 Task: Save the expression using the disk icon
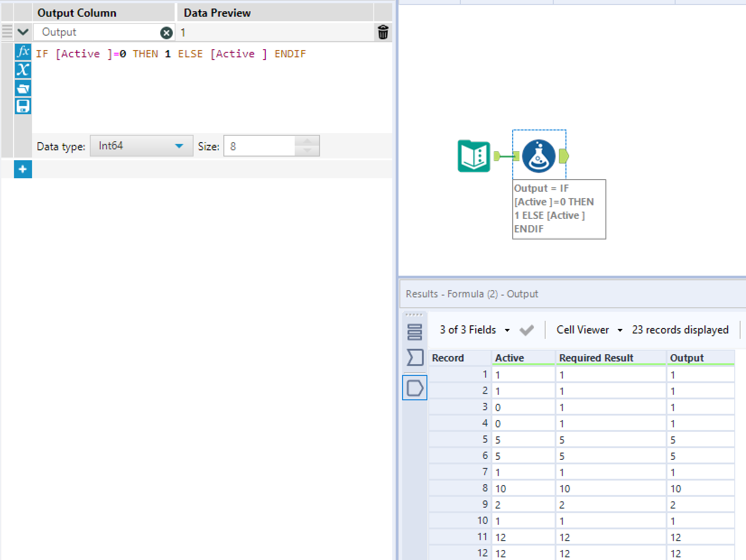(23, 106)
